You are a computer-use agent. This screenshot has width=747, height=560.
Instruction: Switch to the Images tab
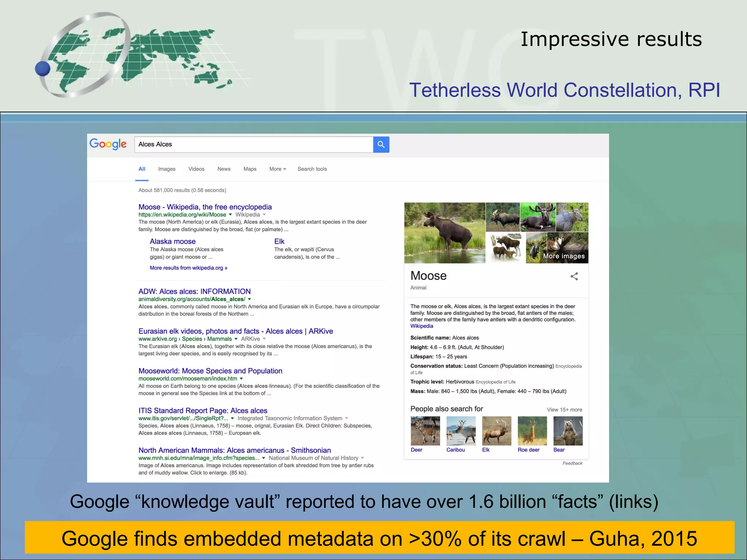click(x=167, y=169)
